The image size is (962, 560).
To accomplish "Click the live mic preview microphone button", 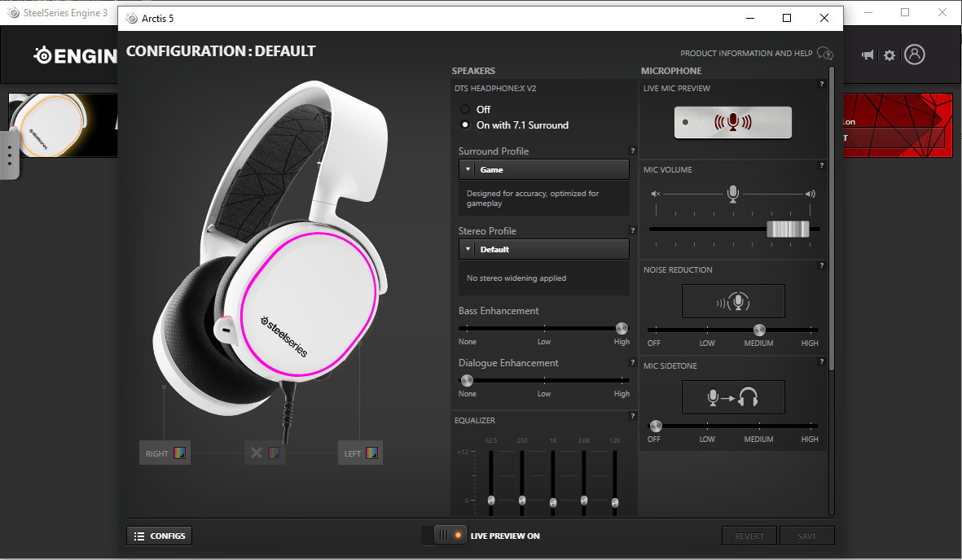I will (732, 122).
